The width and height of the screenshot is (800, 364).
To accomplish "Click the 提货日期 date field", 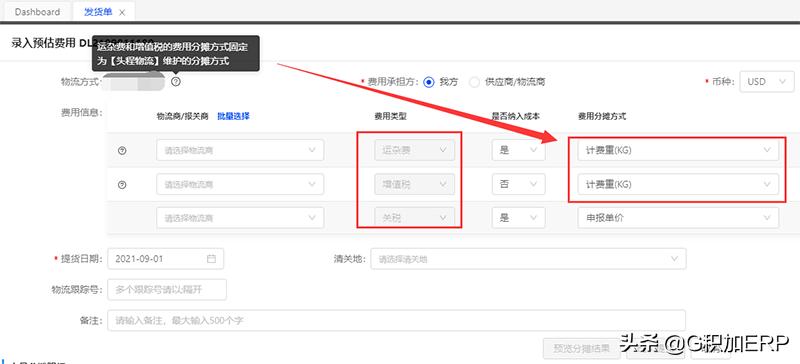I will pyautogui.click(x=165, y=259).
